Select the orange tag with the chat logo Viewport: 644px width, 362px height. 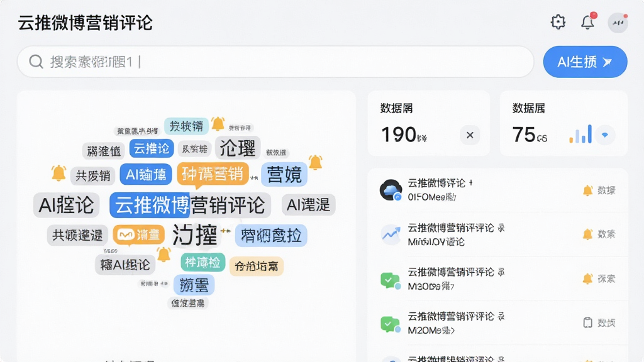[x=138, y=235]
